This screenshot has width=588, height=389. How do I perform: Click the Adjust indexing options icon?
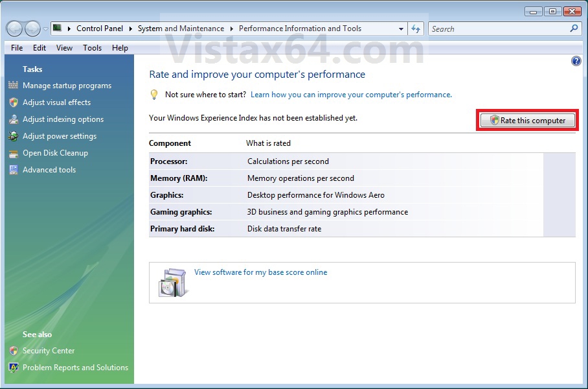[14, 119]
